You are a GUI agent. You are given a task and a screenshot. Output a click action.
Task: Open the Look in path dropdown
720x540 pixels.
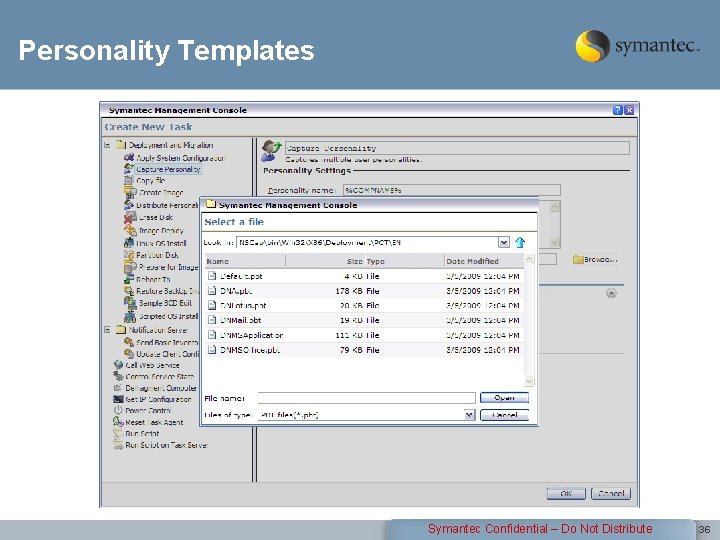504,242
